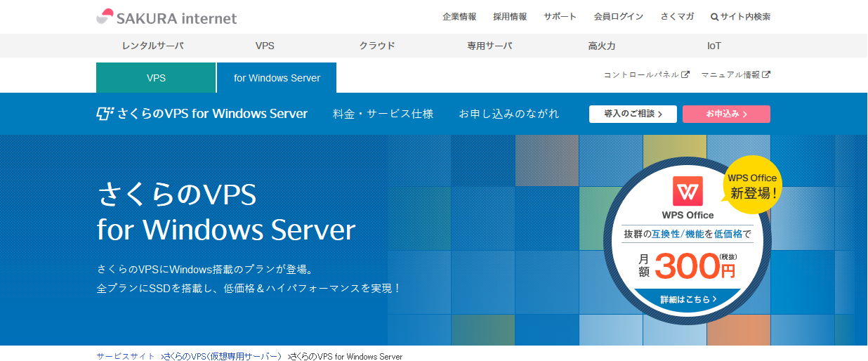The image size is (868, 361).
Task: Click 詳細はこちら on the WPS Office badge
Action: [x=688, y=299]
